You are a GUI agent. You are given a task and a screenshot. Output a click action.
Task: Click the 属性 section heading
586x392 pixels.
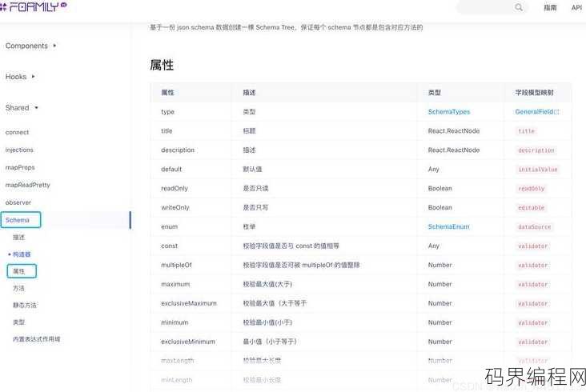pyautogui.click(x=162, y=65)
